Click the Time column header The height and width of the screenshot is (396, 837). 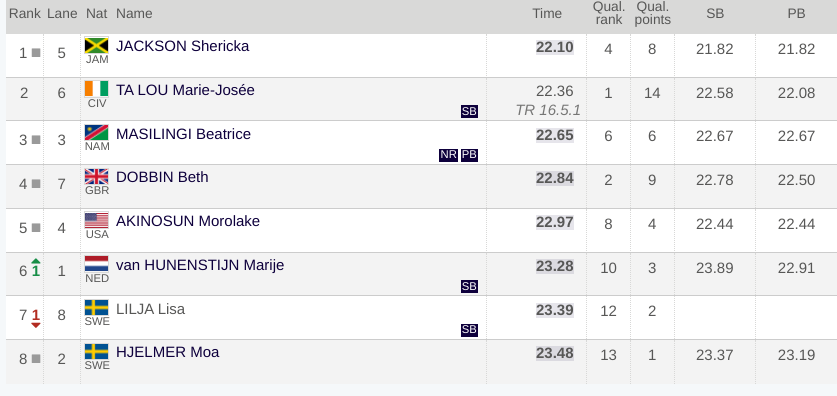547,14
